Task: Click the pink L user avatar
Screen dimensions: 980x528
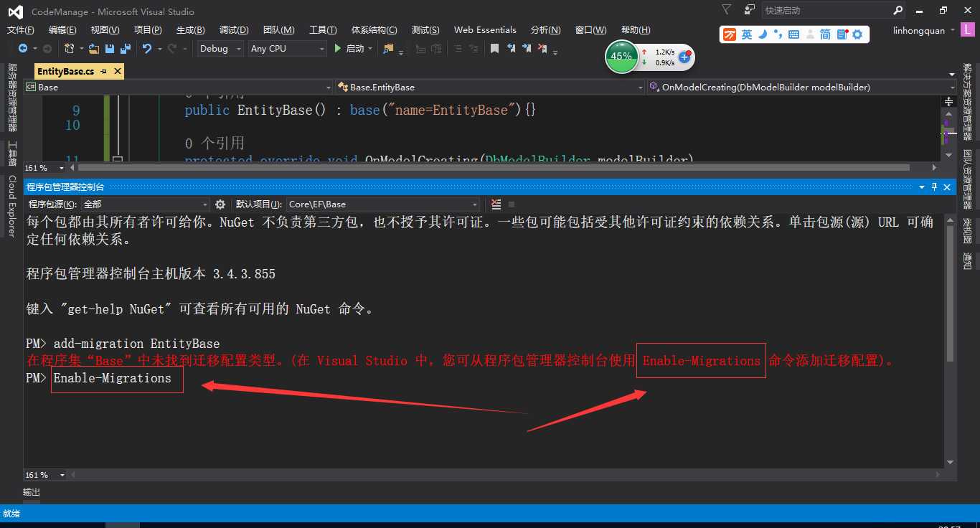Action: coord(968,30)
